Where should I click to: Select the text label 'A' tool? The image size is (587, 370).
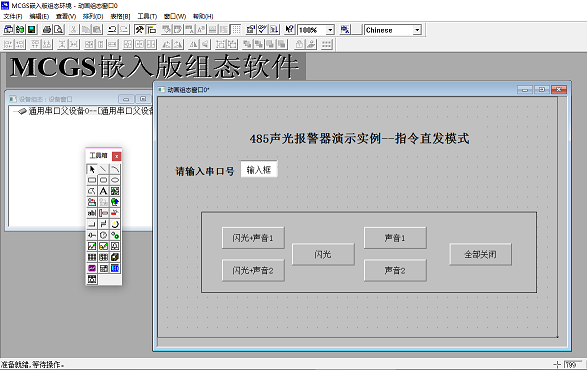[x=103, y=191]
